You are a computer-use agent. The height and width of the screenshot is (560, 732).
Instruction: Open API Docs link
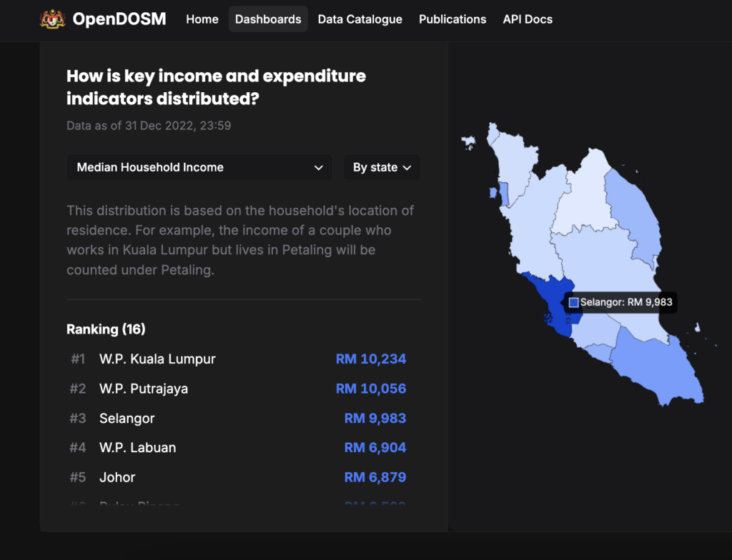pos(528,19)
